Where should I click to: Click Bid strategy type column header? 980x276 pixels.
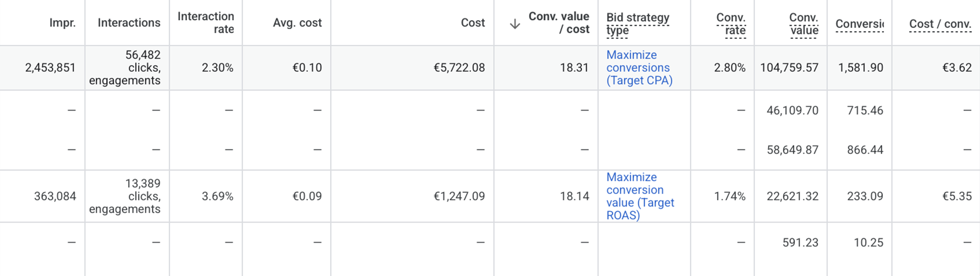[x=637, y=24]
